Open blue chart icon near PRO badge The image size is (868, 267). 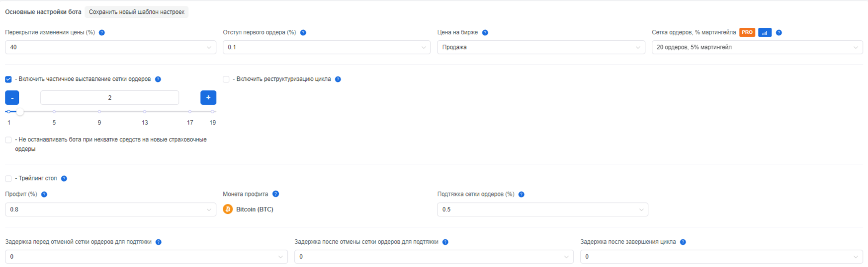pyautogui.click(x=765, y=33)
